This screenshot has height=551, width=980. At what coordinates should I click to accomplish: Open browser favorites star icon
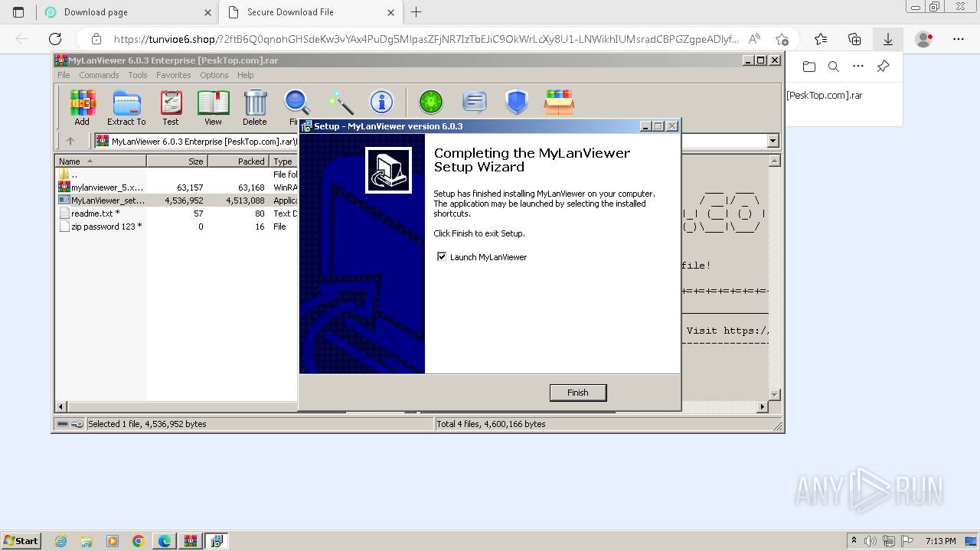point(821,39)
